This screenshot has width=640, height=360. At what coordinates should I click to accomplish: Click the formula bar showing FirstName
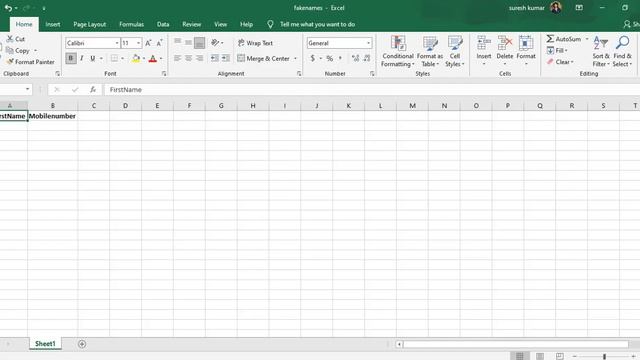point(371,89)
